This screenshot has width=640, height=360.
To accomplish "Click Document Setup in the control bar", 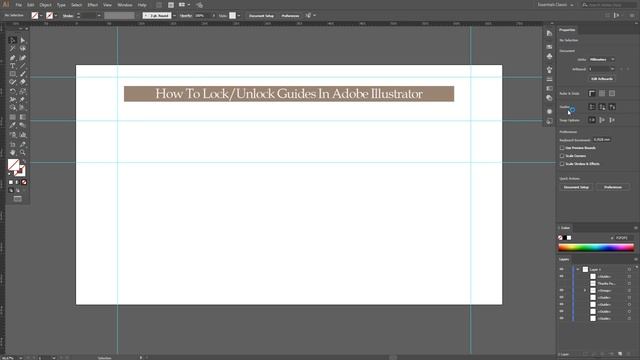I will [261, 16].
